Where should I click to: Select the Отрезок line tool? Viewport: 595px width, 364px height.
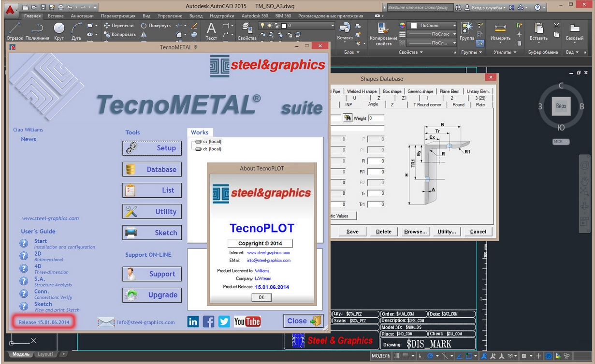[x=15, y=31]
